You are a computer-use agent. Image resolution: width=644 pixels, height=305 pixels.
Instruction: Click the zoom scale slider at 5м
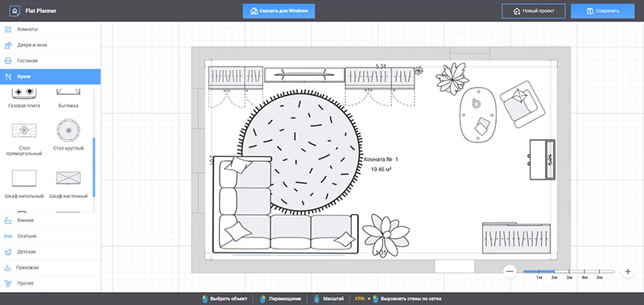600,272
